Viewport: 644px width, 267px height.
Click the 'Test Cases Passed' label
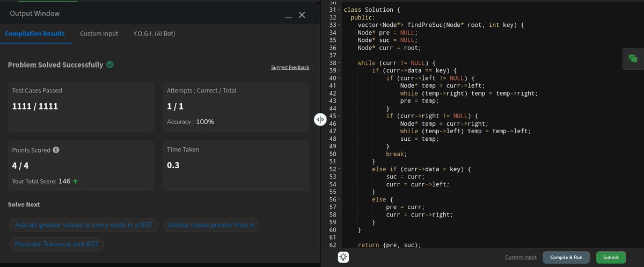point(37,90)
